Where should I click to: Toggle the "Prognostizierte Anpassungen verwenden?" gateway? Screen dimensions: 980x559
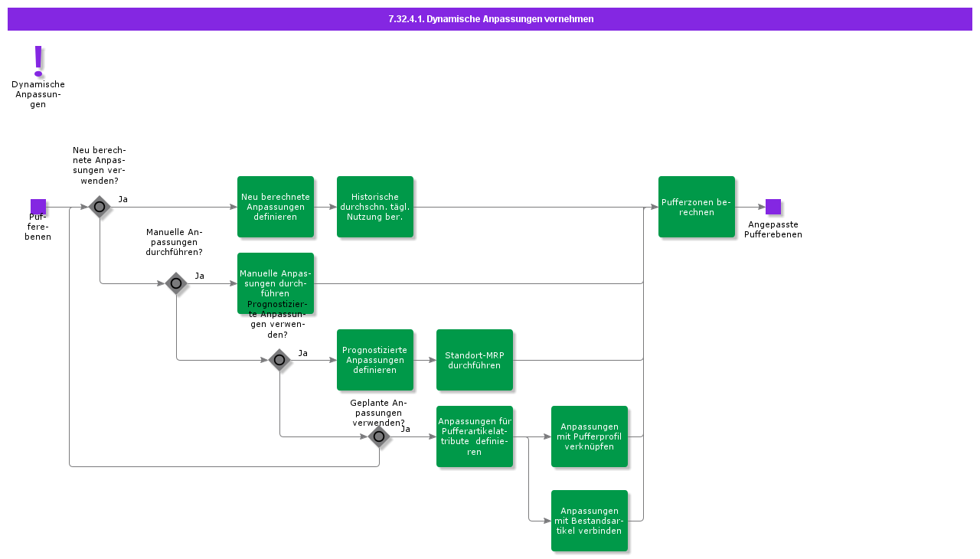tap(278, 360)
